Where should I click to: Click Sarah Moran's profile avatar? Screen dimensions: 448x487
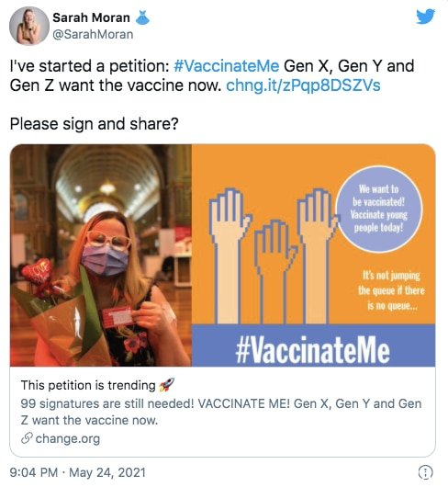pos(29,26)
